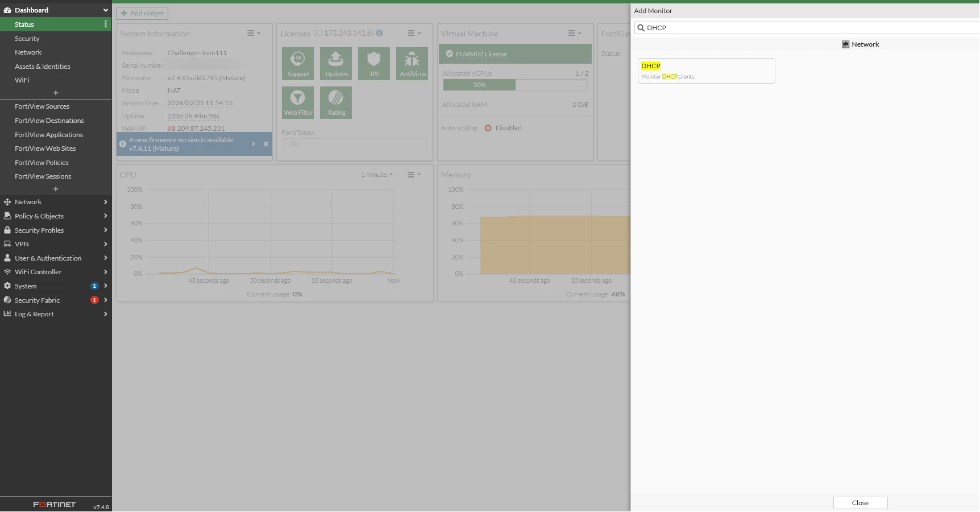Open CPU widget menu

click(x=414, y=175)
